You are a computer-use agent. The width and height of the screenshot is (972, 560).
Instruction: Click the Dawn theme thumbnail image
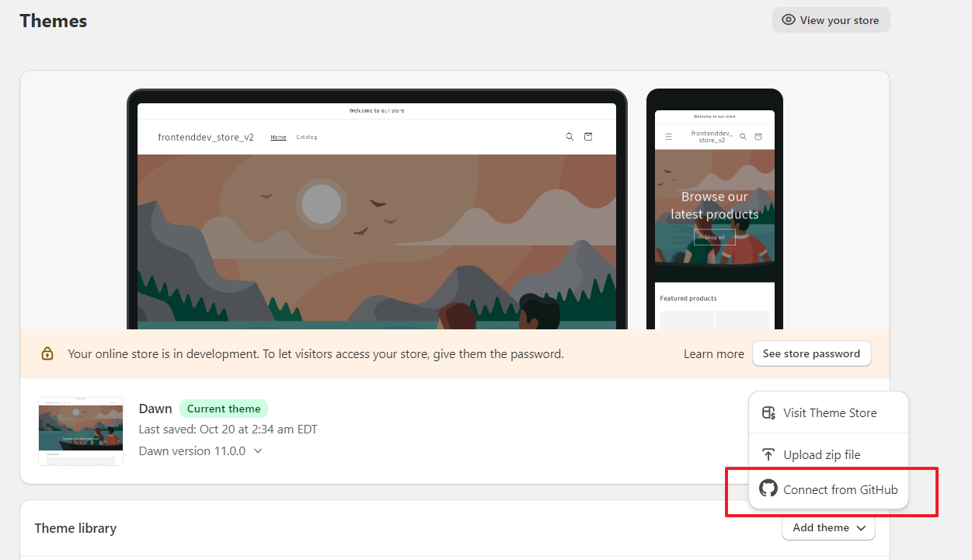[x=80, y=432]
